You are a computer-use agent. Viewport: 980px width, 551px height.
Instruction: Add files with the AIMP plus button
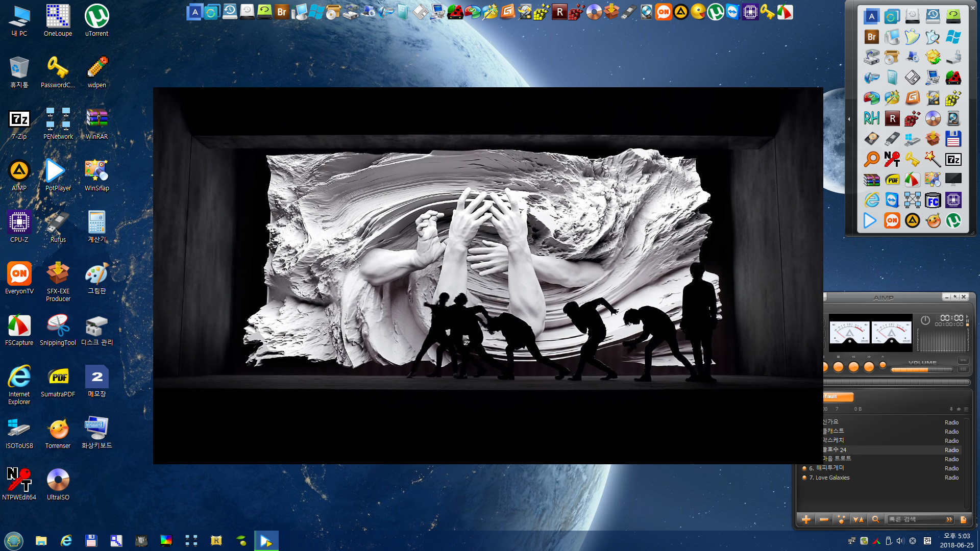806,519
